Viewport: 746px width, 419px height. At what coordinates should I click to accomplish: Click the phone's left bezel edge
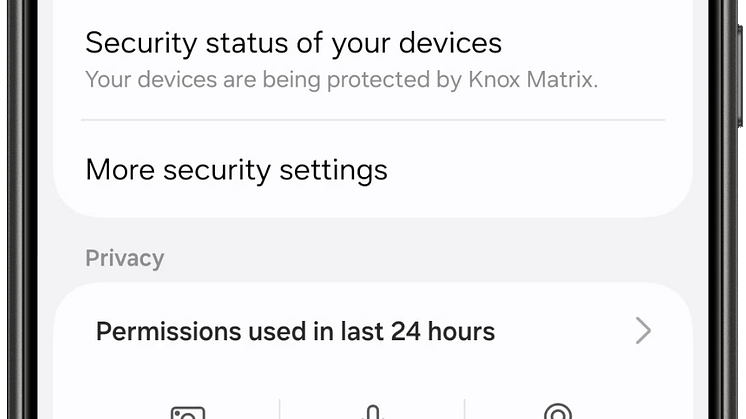[x=22, y=200]
